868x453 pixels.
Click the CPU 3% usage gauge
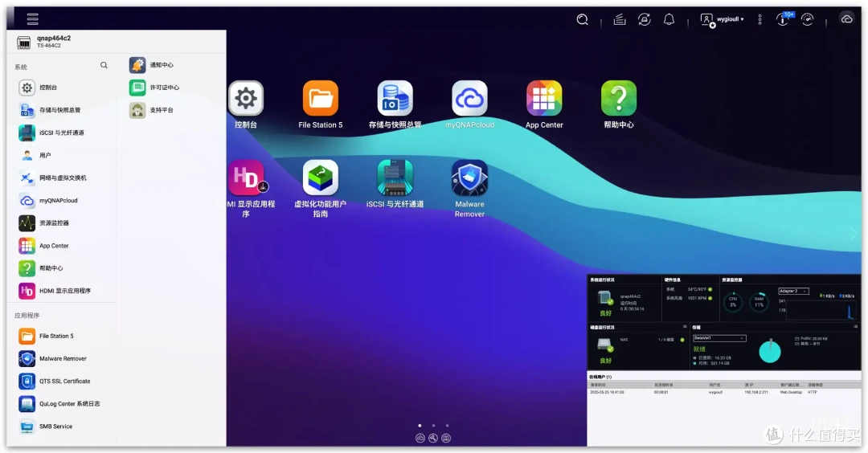pyautogui.click(x=733, y=302)
